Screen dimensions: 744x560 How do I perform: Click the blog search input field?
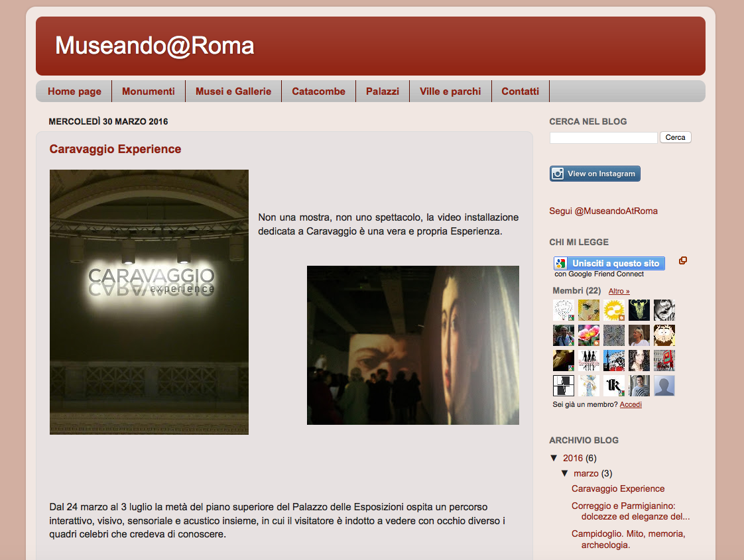(x=603, y=137)
